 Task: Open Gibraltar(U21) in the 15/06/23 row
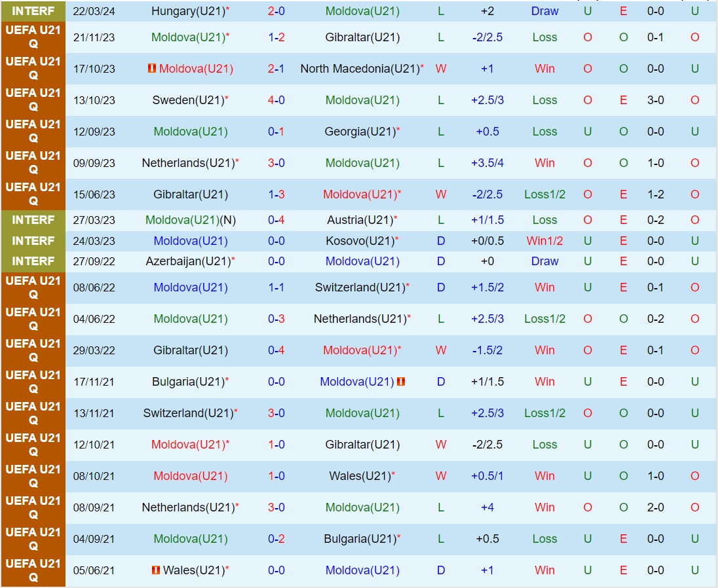[x=191, y=194]
